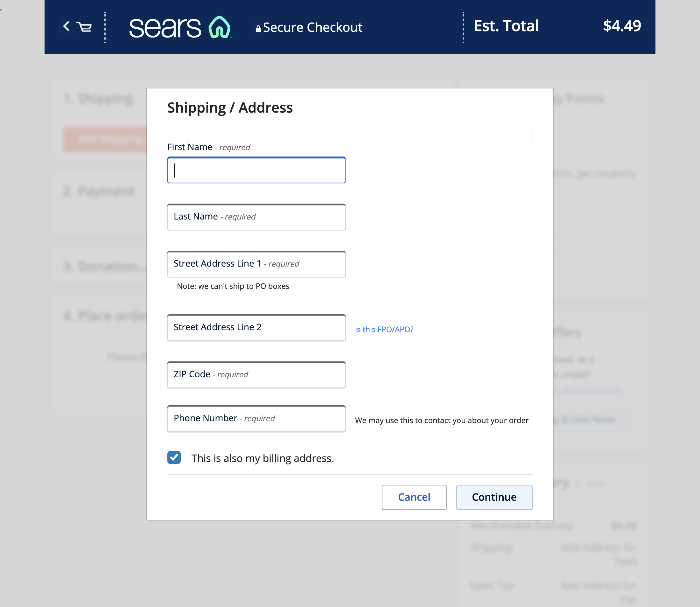The height and width of the screenshot is (607, 700).
Task: Click the Phone Number field
Action: 256,418
